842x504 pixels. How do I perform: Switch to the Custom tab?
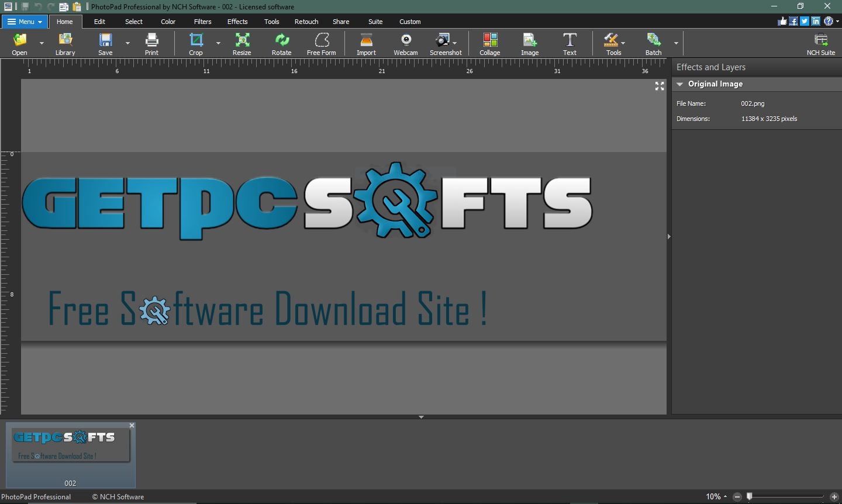(x=410, y=22)
